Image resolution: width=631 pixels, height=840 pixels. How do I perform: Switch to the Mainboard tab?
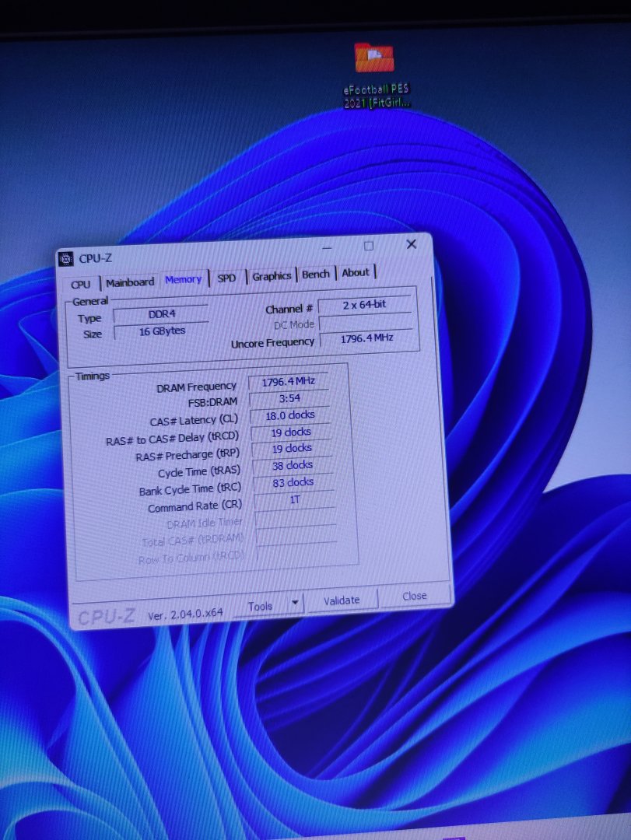tap(130, 282)
